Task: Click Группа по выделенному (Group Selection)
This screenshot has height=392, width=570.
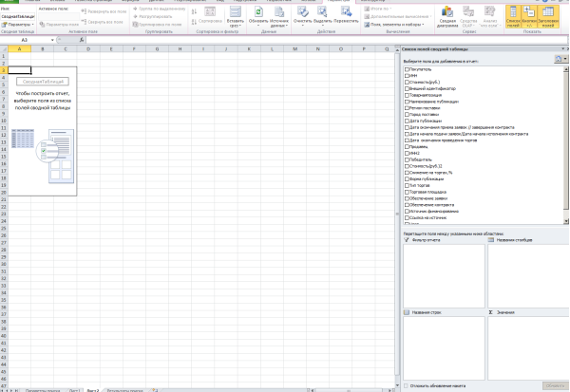Action: (x=160, y=9)
